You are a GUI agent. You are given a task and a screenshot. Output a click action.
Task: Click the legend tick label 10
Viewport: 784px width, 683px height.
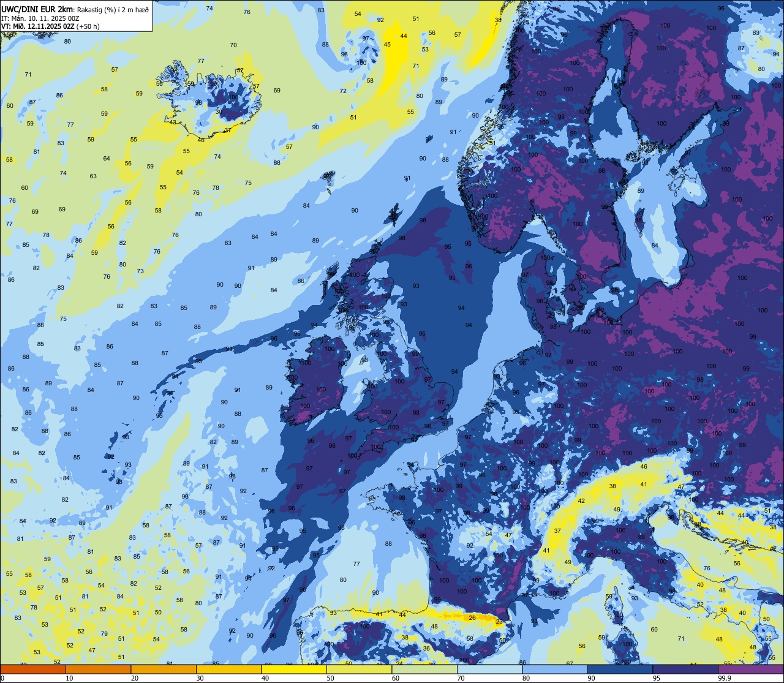point(69,678)
